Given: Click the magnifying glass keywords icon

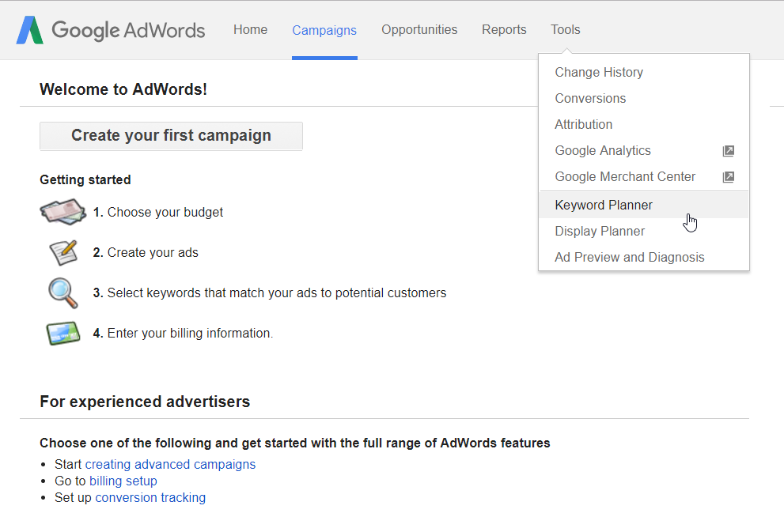Looking at the screenshot, I should point(63,292).
